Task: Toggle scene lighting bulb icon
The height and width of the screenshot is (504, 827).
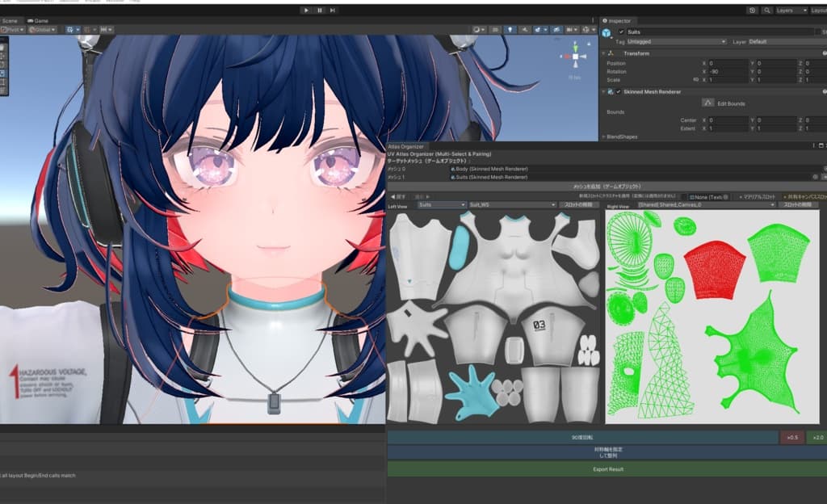Action: click(x=509, y=30)
